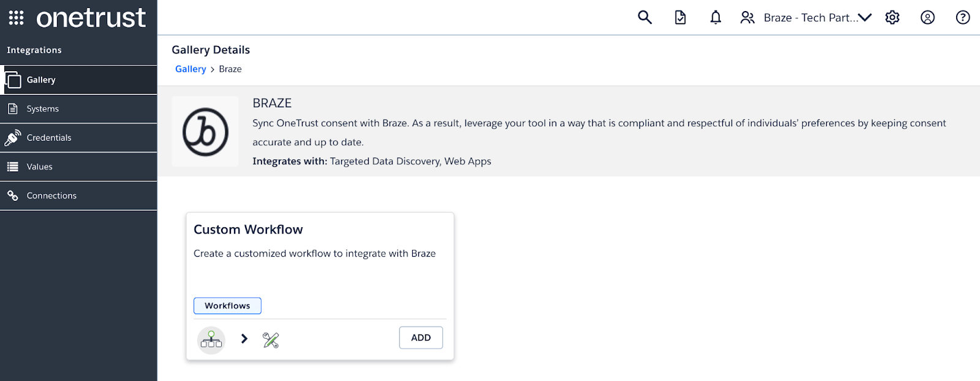Click the Workflows tag label
980x381 pixels.
point(227,306)
